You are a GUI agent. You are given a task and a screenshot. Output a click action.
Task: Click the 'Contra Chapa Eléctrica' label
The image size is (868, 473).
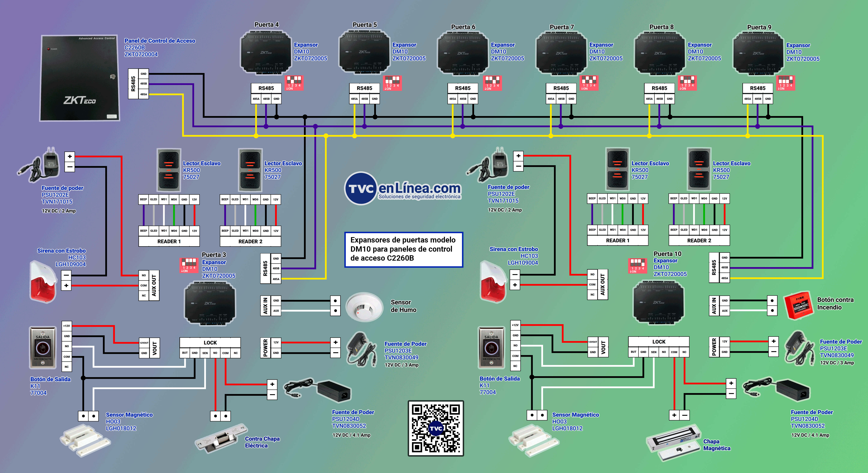262,442
